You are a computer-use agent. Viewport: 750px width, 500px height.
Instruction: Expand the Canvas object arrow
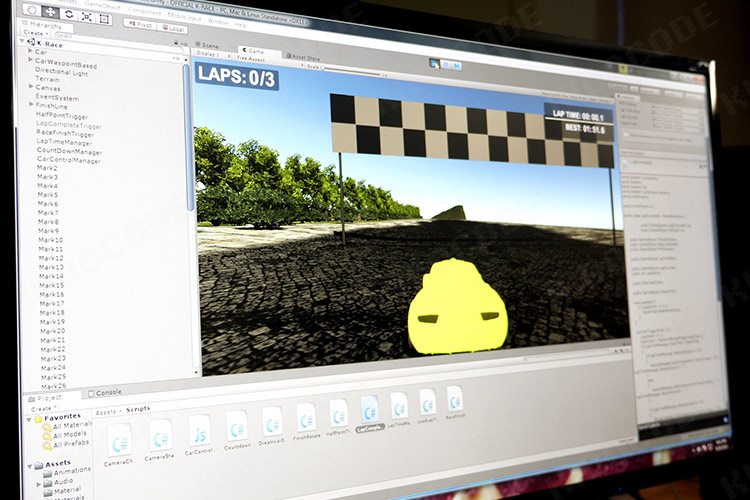pyautogui.click(x=31, y=87)
